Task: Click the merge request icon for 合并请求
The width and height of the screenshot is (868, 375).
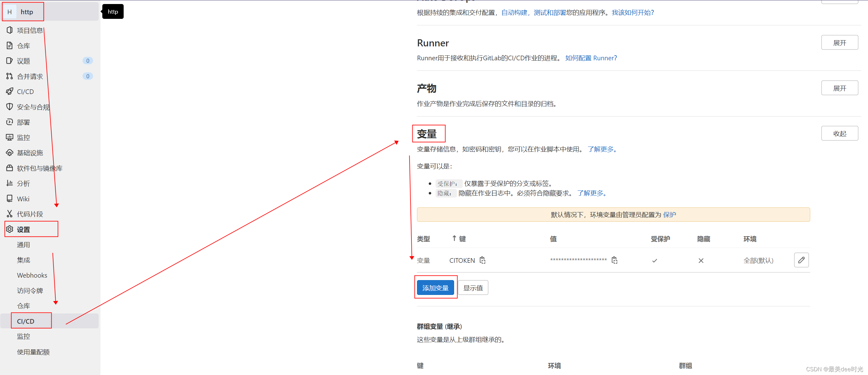Action: point(10,76)
